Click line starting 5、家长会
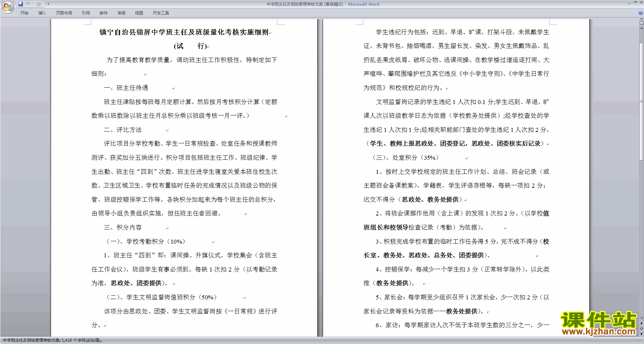 coord(463,297)
